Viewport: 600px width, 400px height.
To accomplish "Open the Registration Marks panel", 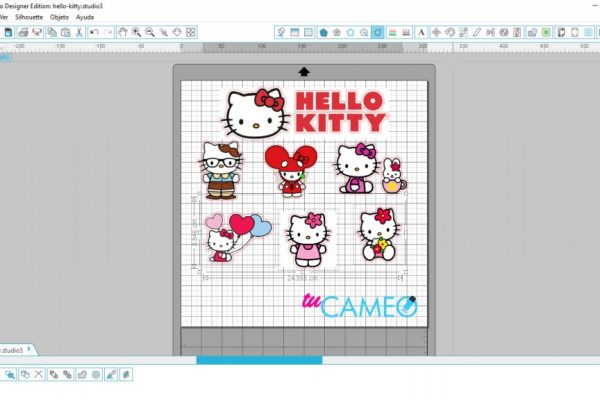I will click(x=295, y=33).
